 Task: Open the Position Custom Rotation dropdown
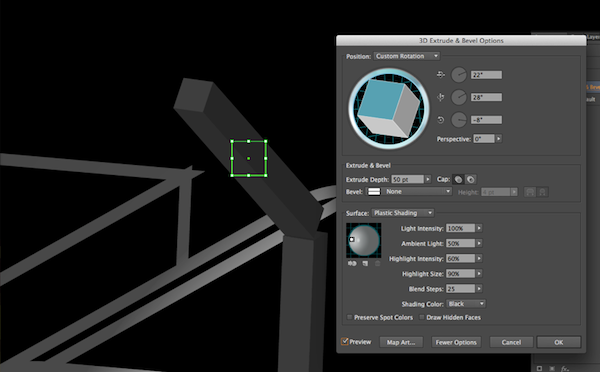pyautogui.click(x=407, y=56)
